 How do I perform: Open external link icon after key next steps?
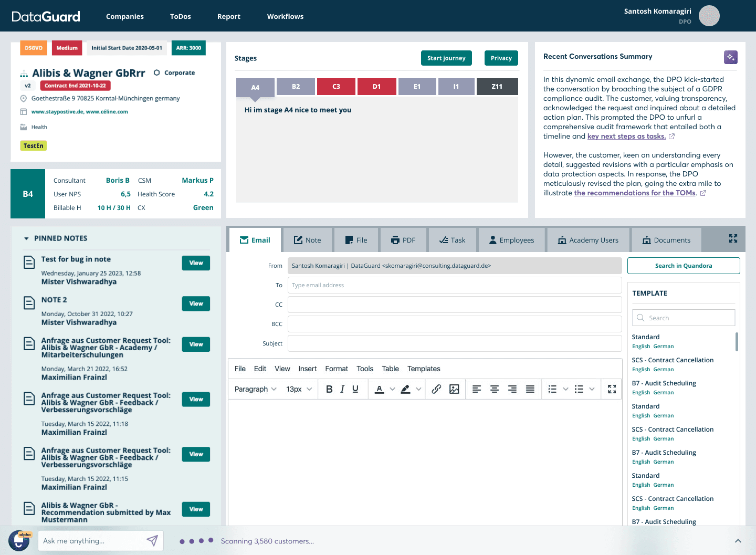[671, 137]
